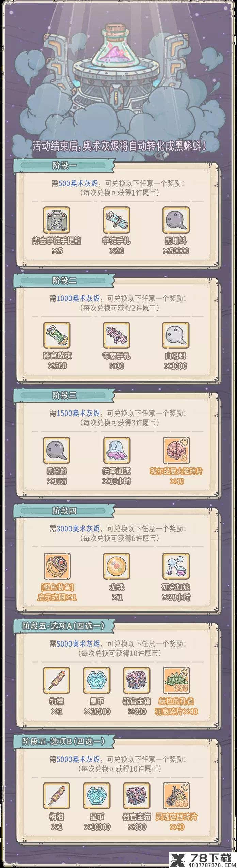Select the 炼金学徒手提箱 briefcase reward icon
This screenshot has width=237, height=868.
[x=57, y=220]
